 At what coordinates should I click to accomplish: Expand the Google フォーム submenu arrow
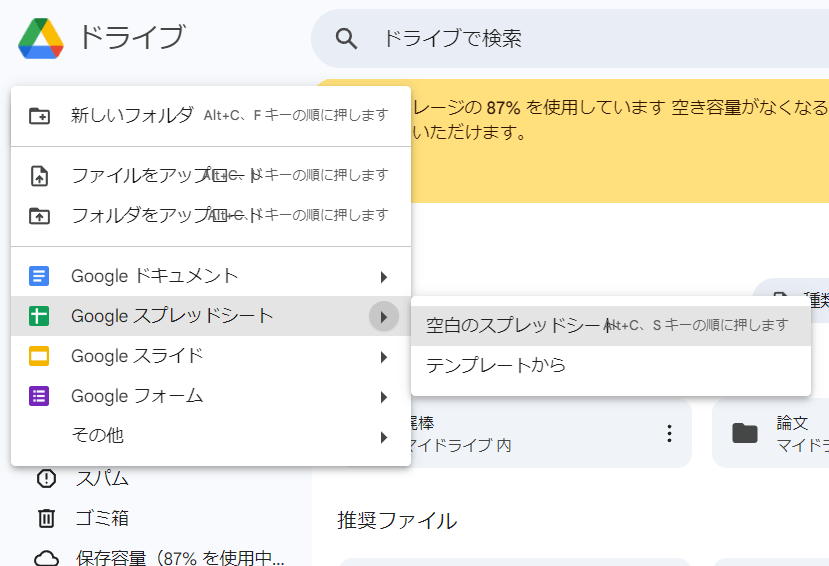point(384,397)
